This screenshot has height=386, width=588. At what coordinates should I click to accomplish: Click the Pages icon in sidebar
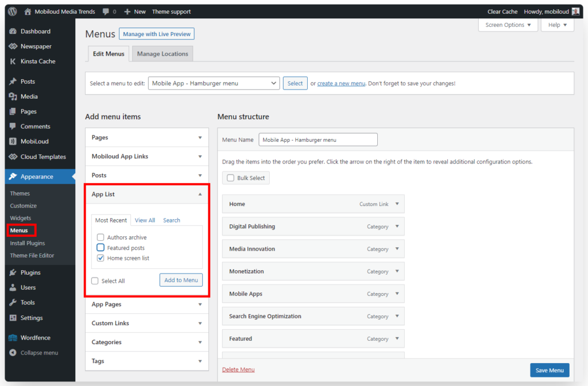click(13, 111)
